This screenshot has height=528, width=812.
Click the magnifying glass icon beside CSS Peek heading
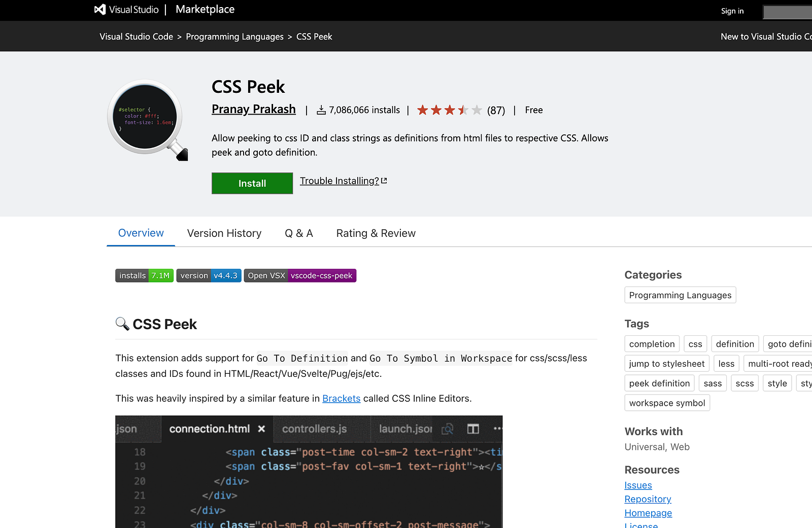click(x=122, y=324)
